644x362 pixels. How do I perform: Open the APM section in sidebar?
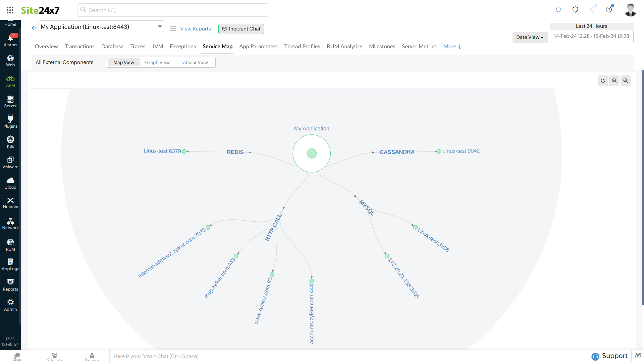point(10,81)
